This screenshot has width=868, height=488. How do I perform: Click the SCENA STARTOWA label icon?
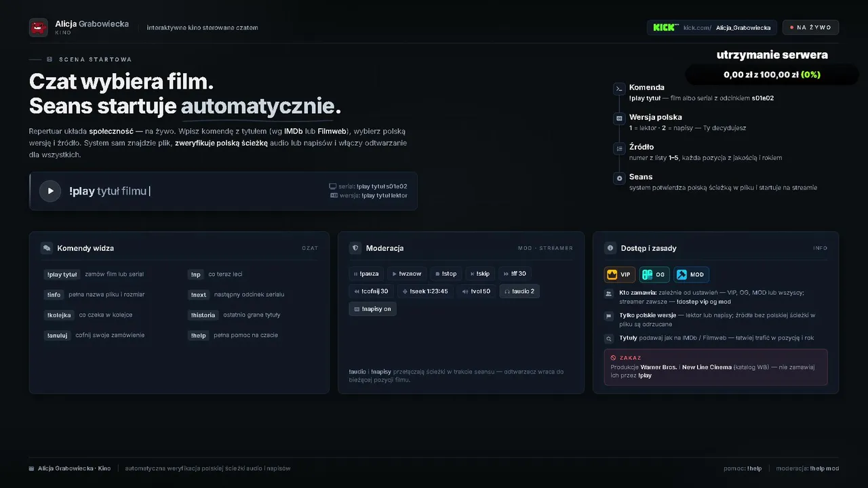click(50, 60)
